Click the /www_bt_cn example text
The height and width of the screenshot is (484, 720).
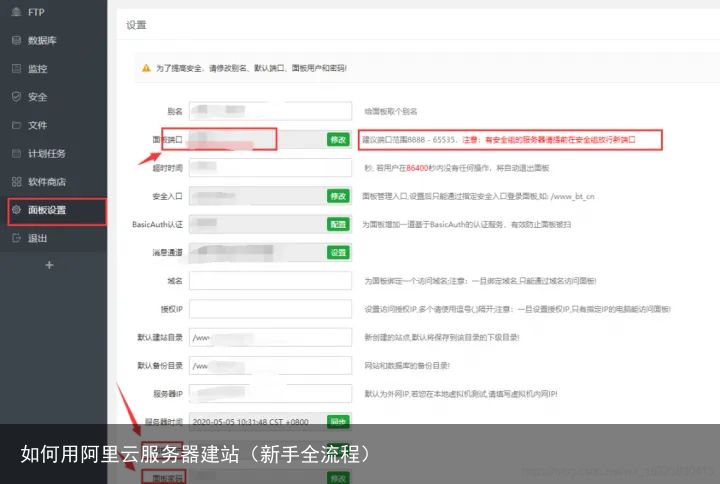coord(573,197)
